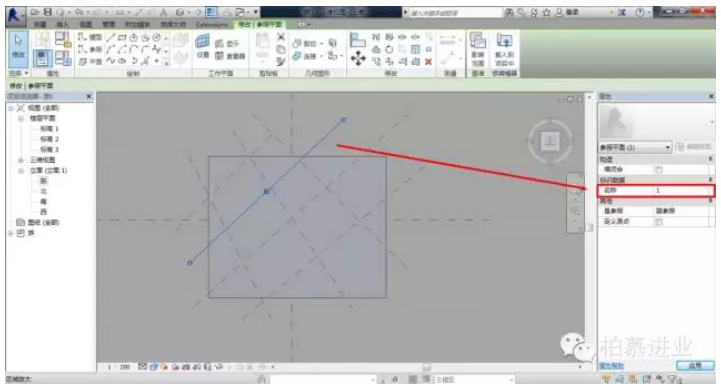
Task: Select the 南 elevation view
Action: 44,202
